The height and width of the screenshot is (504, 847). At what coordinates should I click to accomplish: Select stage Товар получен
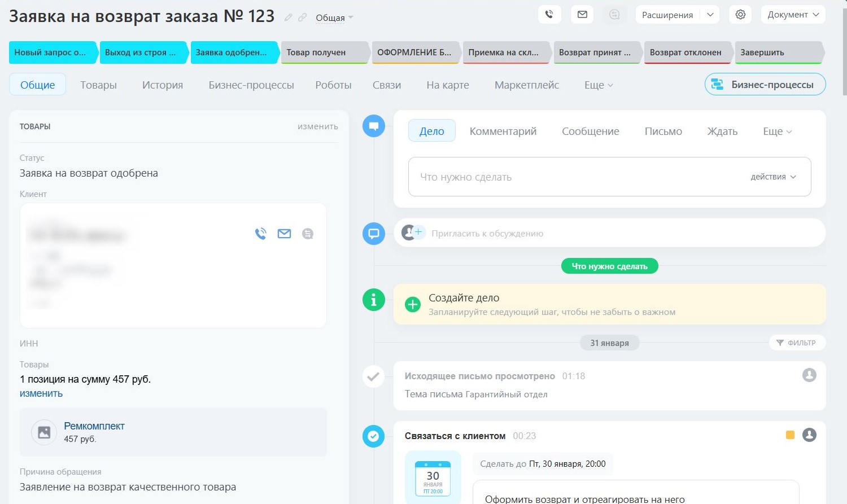325,52
